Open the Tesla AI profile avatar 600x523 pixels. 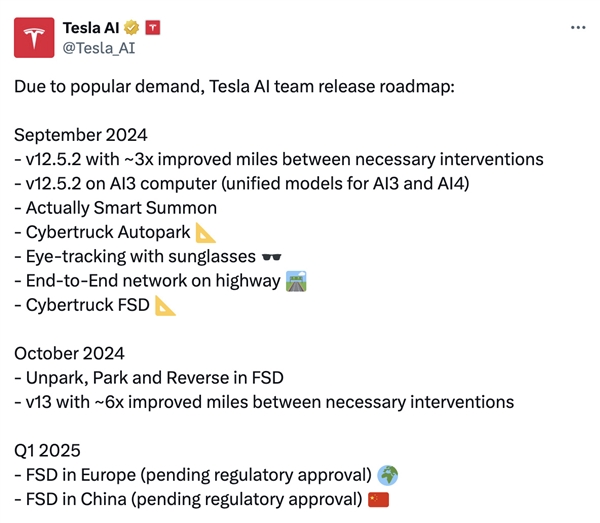[x=34, y=38]
